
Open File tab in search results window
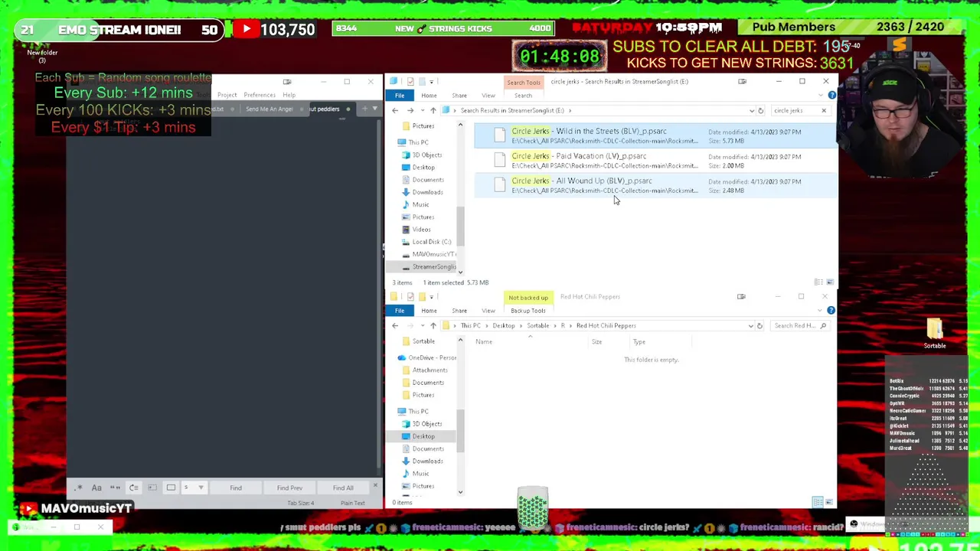tap(400, 95)
